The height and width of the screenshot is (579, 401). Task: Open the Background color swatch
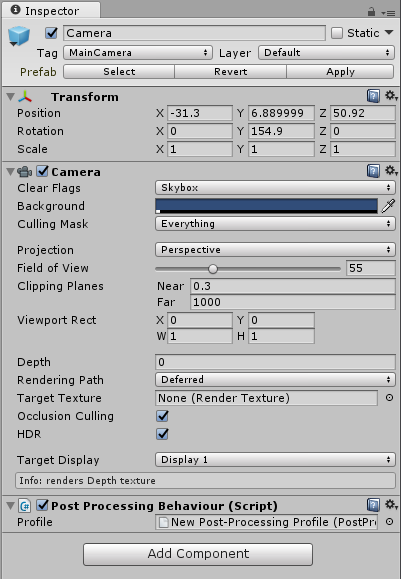tap(266, 206)
